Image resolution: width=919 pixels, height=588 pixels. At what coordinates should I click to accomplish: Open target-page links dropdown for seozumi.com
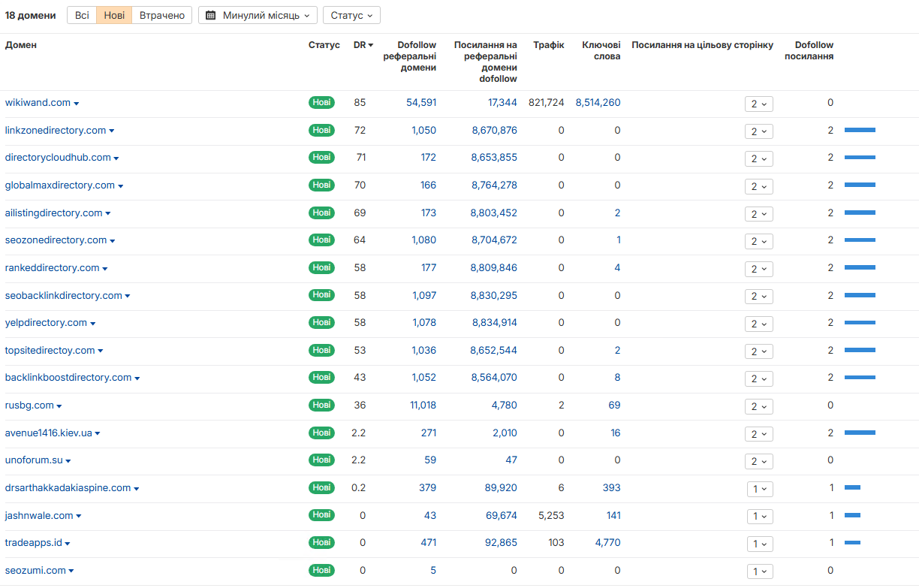point(760,571)
